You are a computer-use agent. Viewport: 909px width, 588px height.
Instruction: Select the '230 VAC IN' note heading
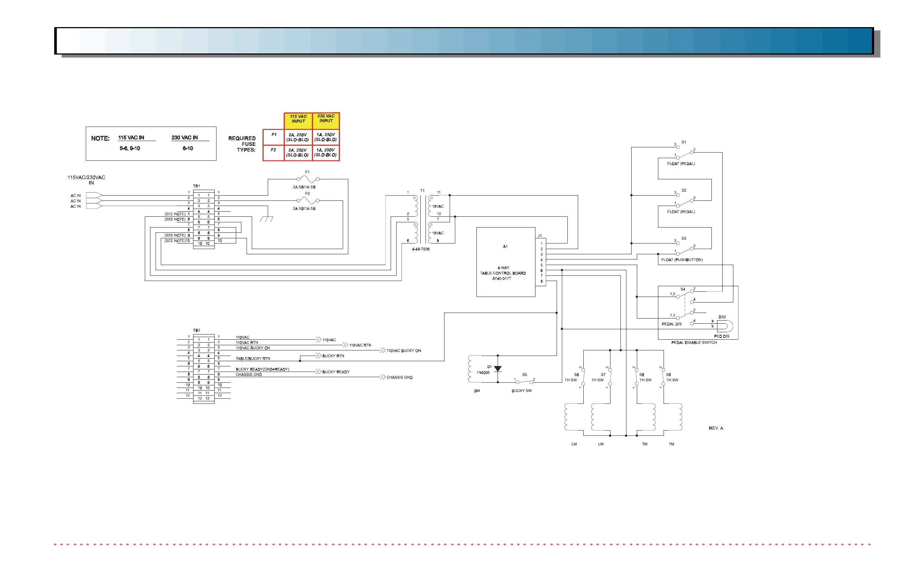(x=185, y=137)
